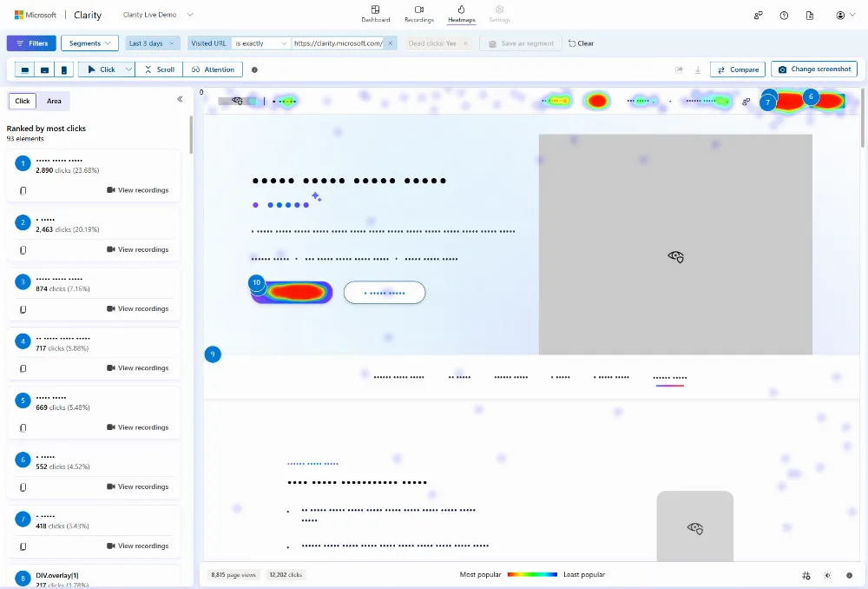Viewport: 868px width, 589px height.
Task: Click heatmap marker number 6
Action: point(811,97)
